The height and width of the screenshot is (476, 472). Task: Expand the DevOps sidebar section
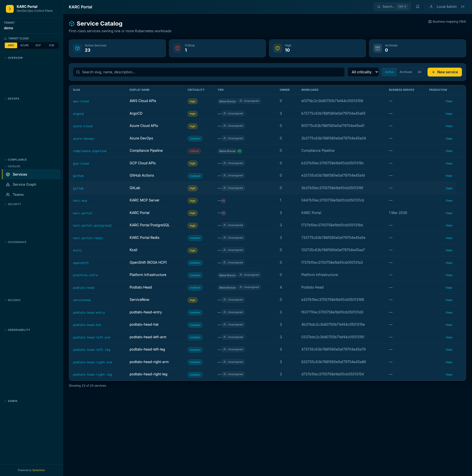tap(14, 99)
